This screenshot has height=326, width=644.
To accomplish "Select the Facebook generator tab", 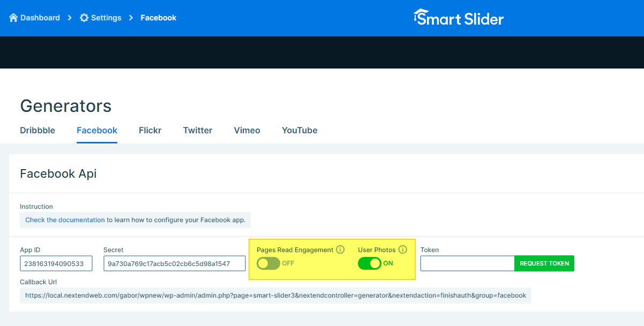I will 97,130.
